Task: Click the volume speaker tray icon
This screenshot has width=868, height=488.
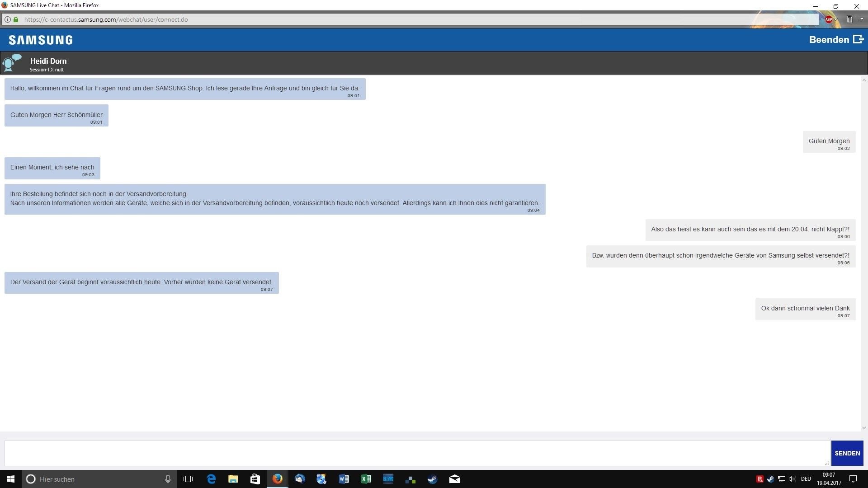Action: 792,479
